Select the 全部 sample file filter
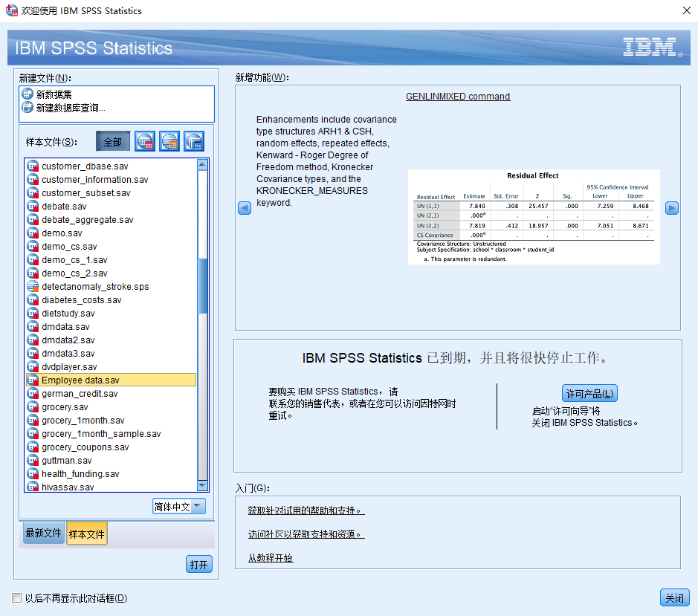The height and width of the screenshot is (616, 698). point(113,141)
